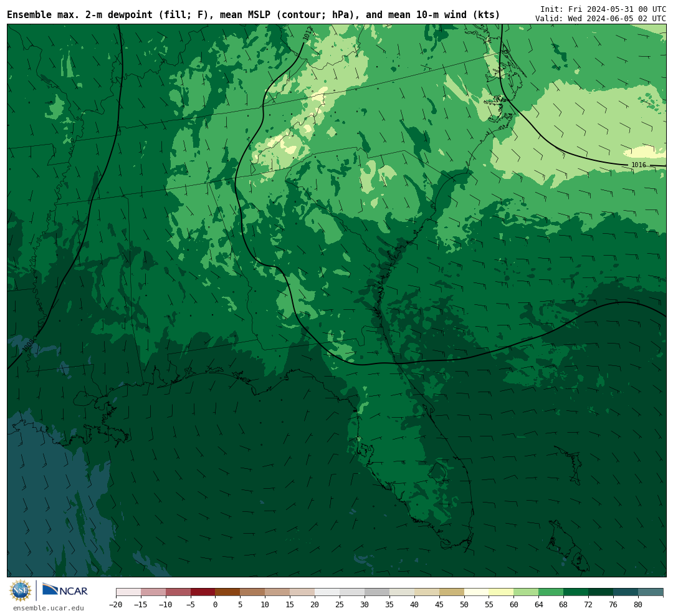This screenshot has height=616, width=673.
Task: Pick the dark teal swatch between 76 and 80
Action: 626,592
